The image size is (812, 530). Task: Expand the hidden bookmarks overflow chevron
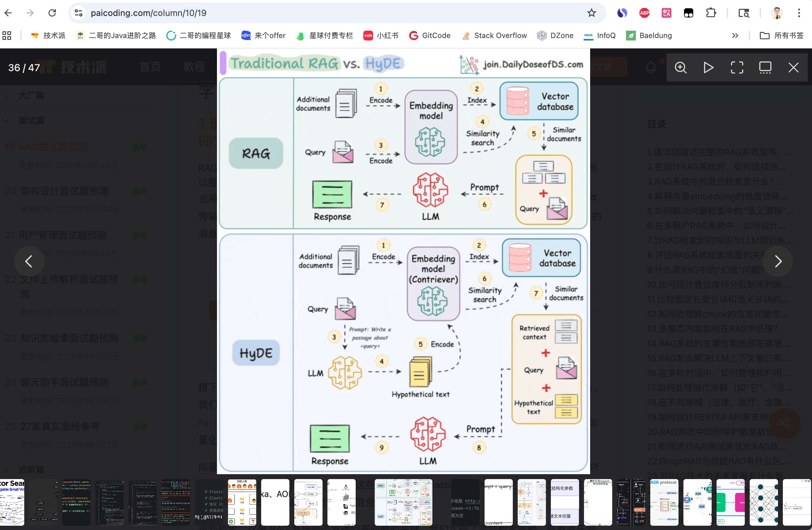(735, 36)
